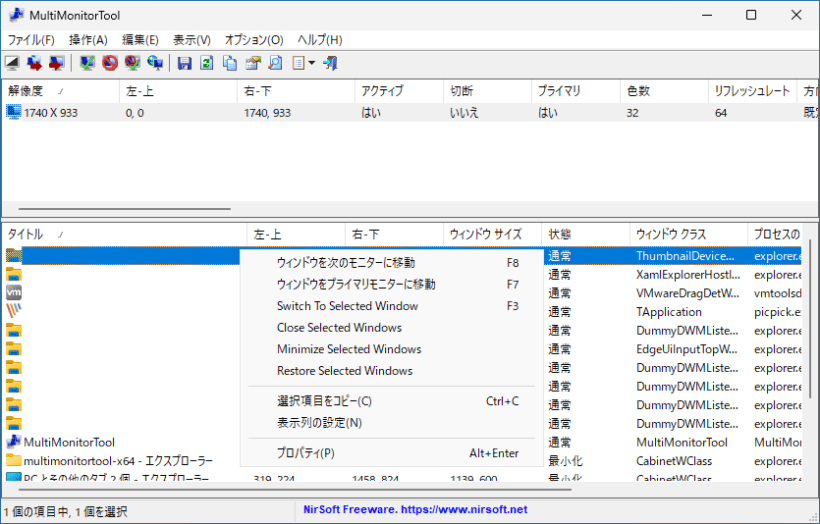Click the window list vertical scrollbar
The image size is (820, 524).
click(x=810, y=319)
